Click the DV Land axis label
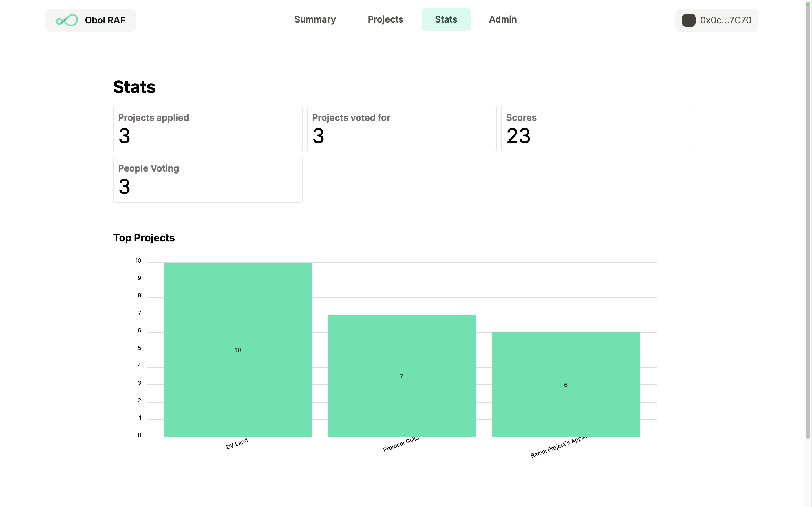 237,444
